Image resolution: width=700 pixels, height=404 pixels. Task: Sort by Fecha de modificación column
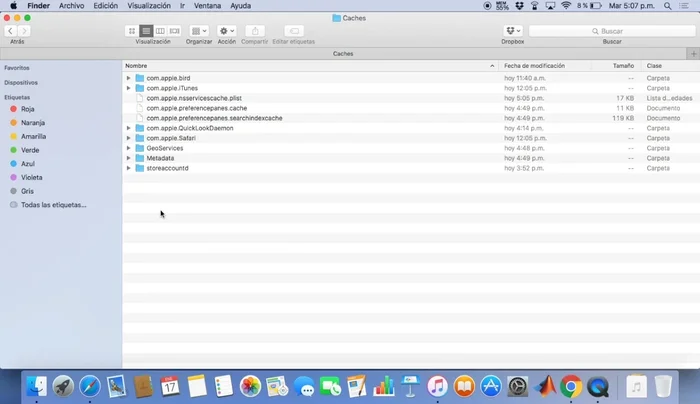[x=535, y=66]
